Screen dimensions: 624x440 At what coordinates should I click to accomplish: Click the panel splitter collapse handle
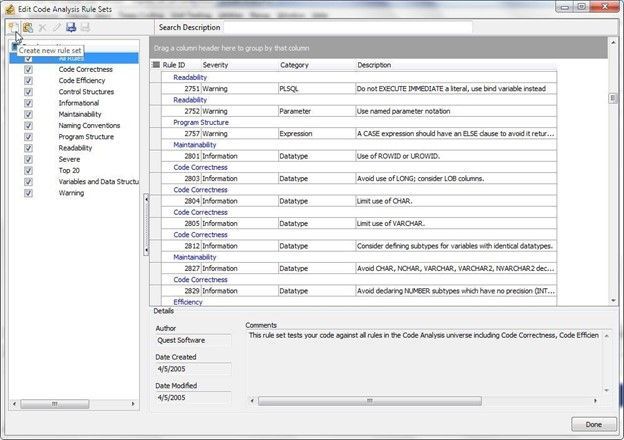pyautogui.click(x=146, y=225)
